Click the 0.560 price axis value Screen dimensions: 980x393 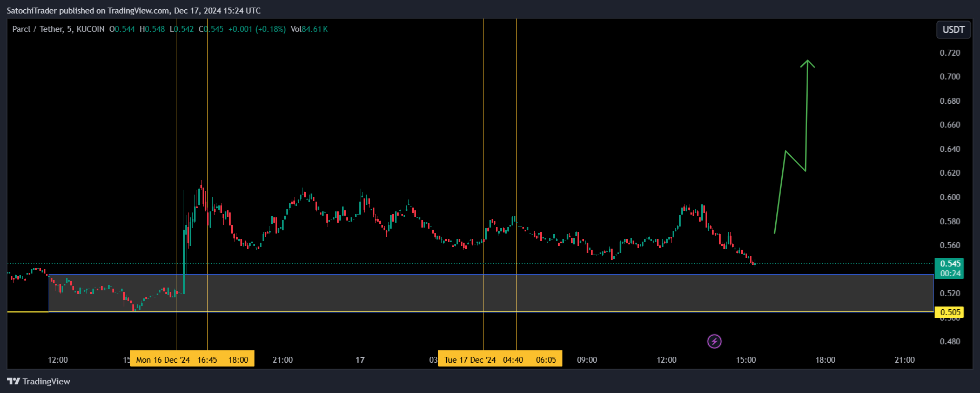(950, 245)
